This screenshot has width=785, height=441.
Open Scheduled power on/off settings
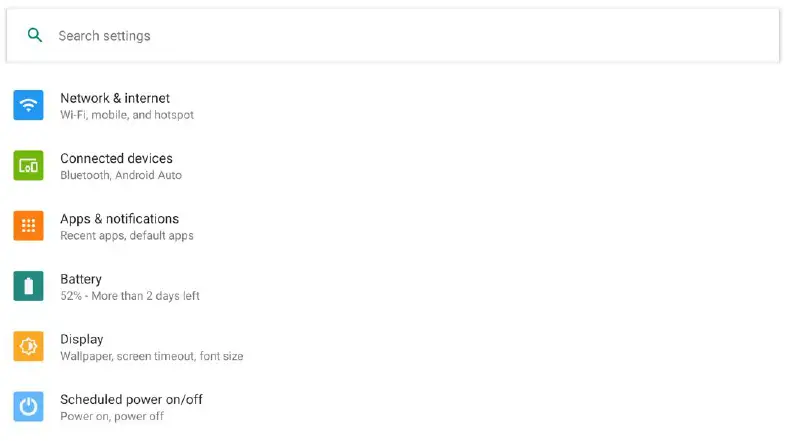(131, 399)
